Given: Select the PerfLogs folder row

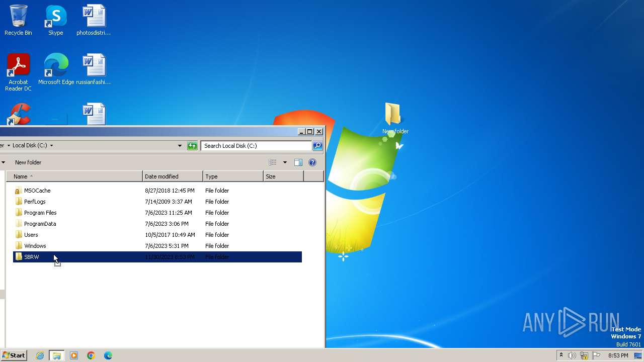Looking at the screenshot, I should [157, 202].
